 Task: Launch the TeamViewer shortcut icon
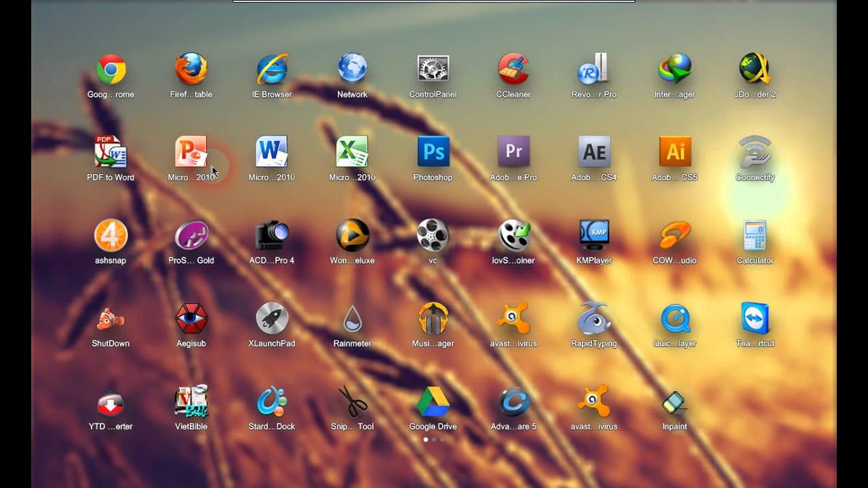[755, 318]
